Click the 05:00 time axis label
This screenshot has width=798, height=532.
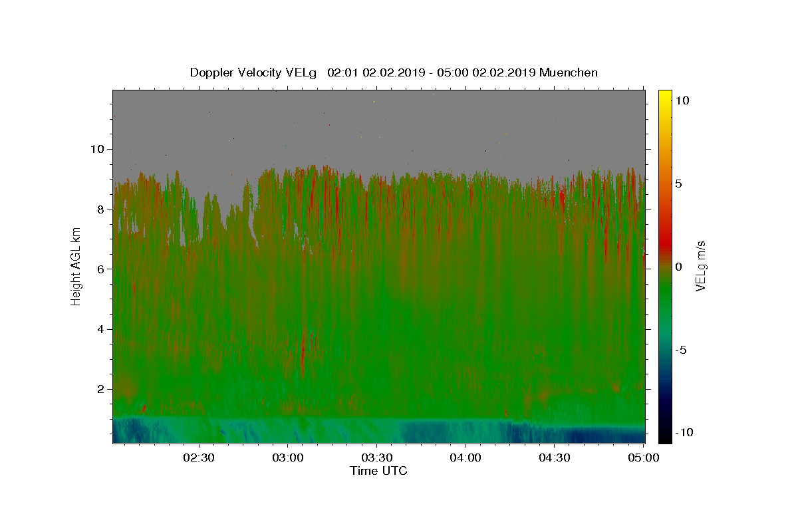643,458
